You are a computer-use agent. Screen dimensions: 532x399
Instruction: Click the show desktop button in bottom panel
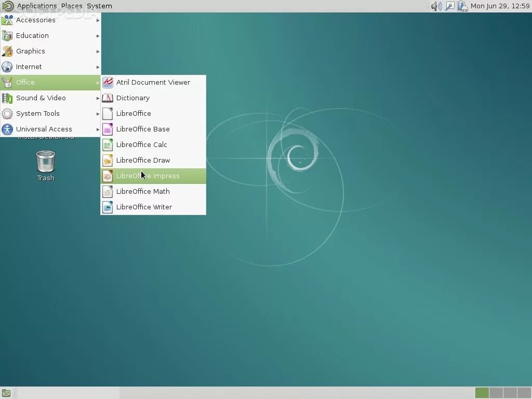(6, 394)
